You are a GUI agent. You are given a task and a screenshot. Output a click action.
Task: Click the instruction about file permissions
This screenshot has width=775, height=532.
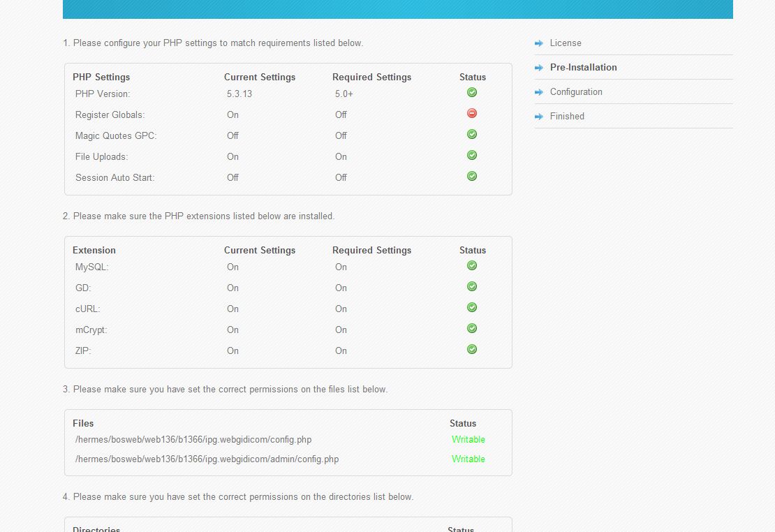[226, 389]
